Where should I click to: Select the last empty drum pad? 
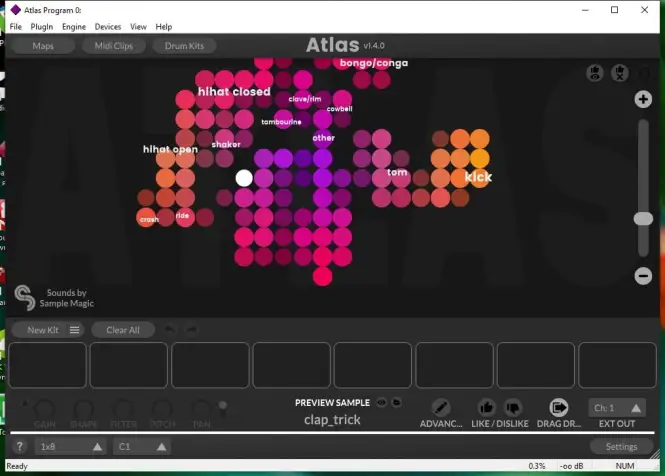(x=618, y=365)
